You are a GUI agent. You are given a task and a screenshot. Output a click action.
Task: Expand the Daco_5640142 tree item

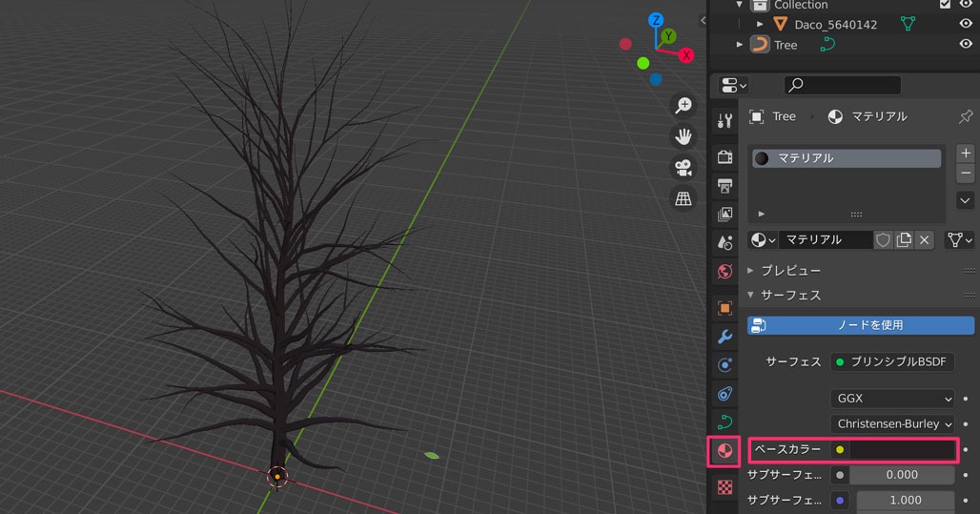click(760, 25)
